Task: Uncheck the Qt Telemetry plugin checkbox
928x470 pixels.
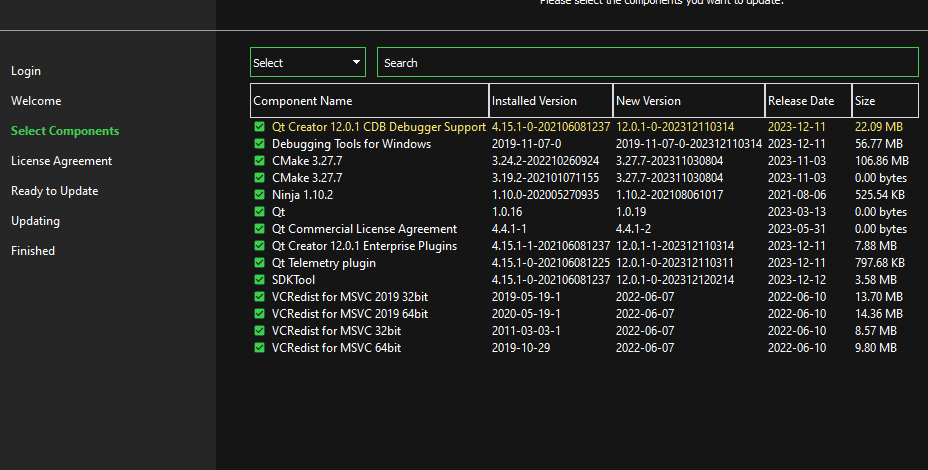Action: coord(259,263)
